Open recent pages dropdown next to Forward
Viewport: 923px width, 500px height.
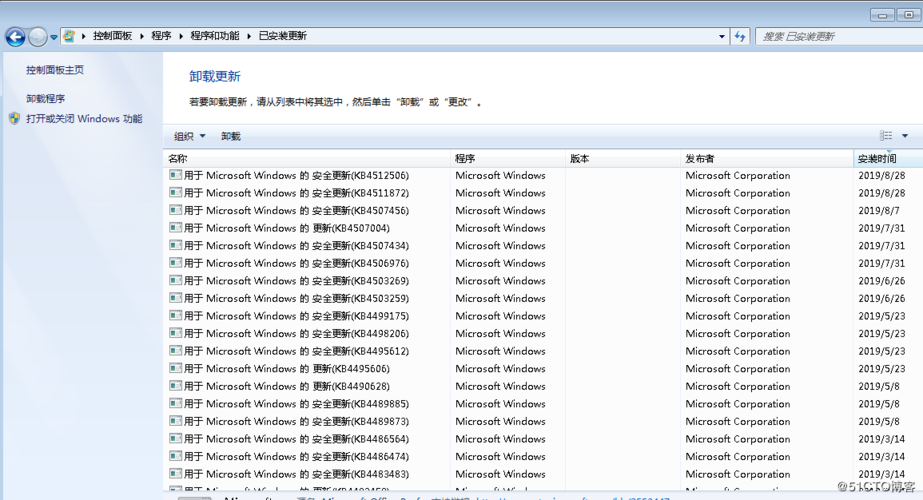(54, 38)
